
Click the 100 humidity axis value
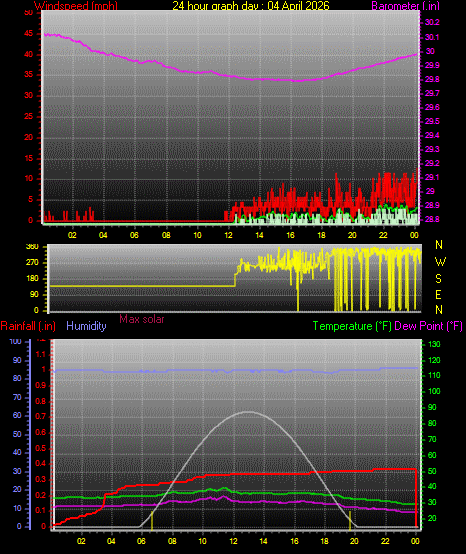(x=16, y=341)
